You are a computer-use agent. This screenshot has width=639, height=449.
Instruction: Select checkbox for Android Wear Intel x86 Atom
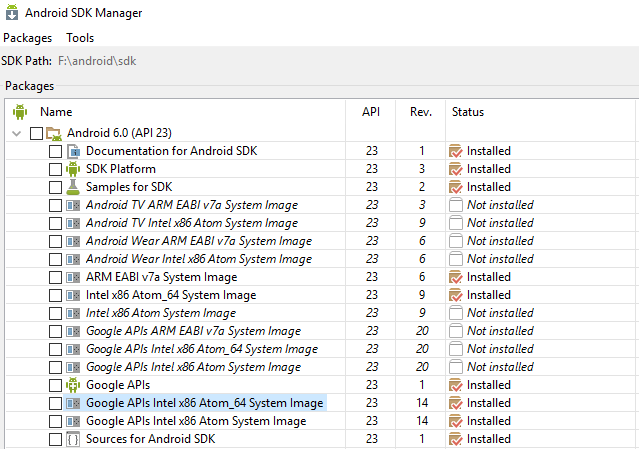point(55,259)
